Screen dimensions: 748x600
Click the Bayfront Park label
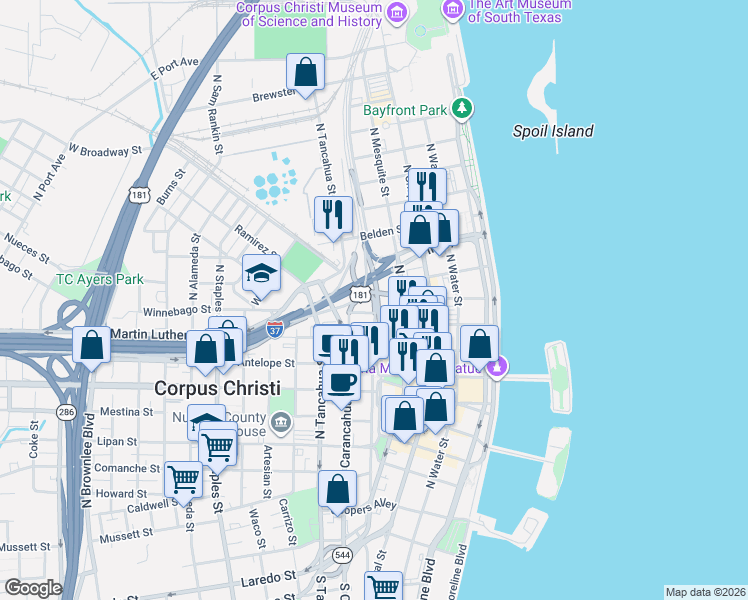pyautogui.click(x=405, y=110)
